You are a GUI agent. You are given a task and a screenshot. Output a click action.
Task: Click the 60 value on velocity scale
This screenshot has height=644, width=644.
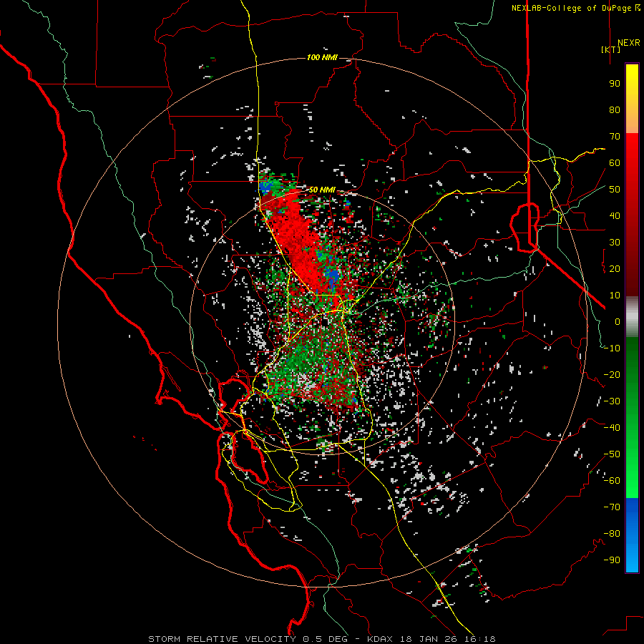tap(615, 163)
